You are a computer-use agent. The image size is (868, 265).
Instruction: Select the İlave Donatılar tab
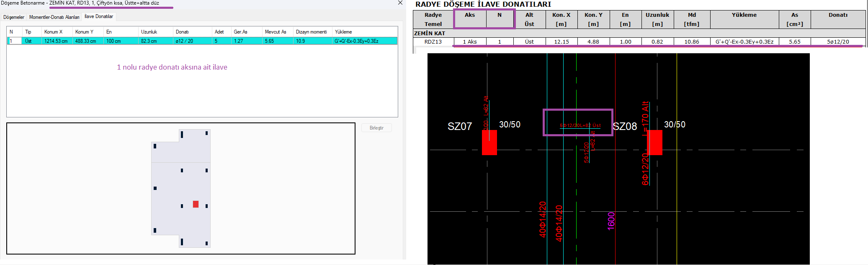99,16
